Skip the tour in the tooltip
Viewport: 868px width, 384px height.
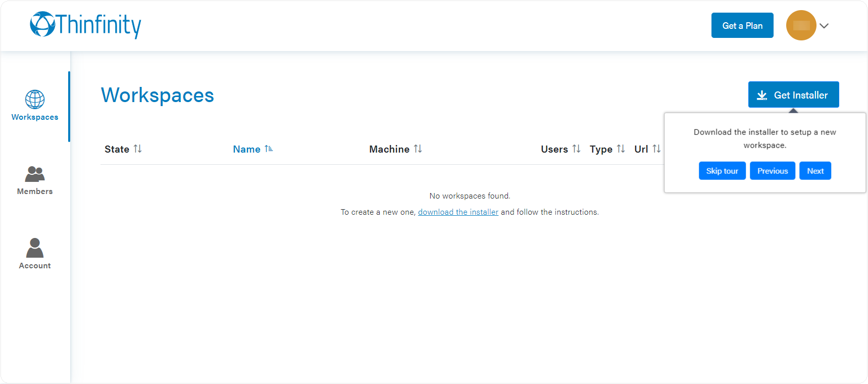(x=722, y=171)
